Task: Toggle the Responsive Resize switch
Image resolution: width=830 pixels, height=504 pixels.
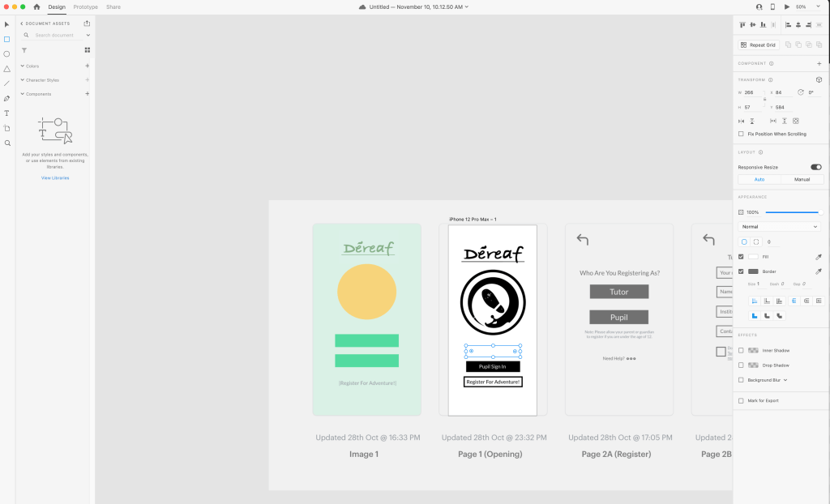Action: coord(815,167)
